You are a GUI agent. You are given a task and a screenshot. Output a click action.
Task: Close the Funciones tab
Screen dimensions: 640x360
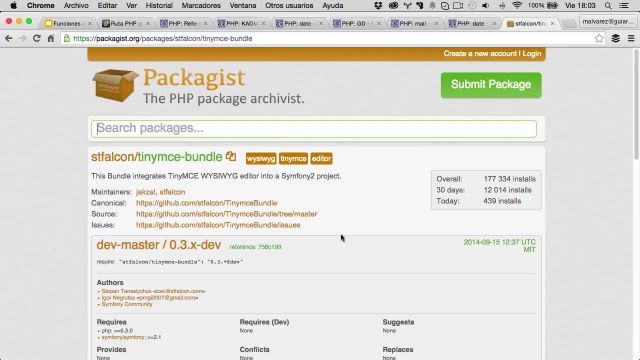90,24
